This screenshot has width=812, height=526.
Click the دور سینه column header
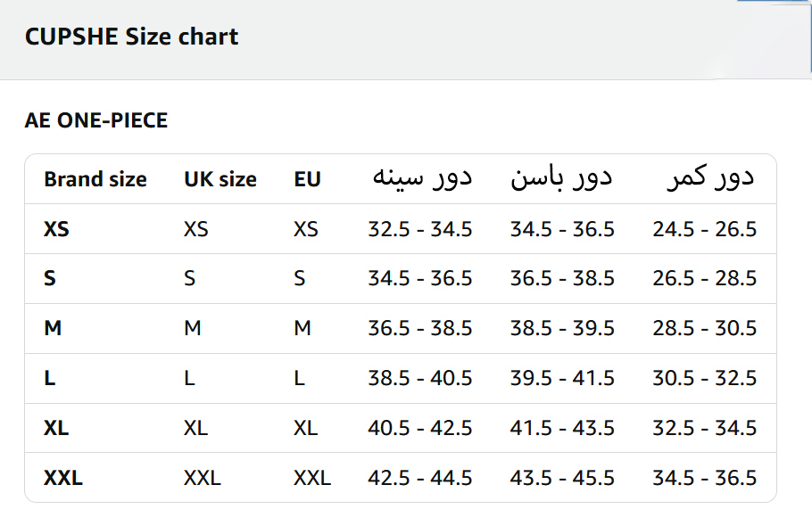click(x=420, y=178)
